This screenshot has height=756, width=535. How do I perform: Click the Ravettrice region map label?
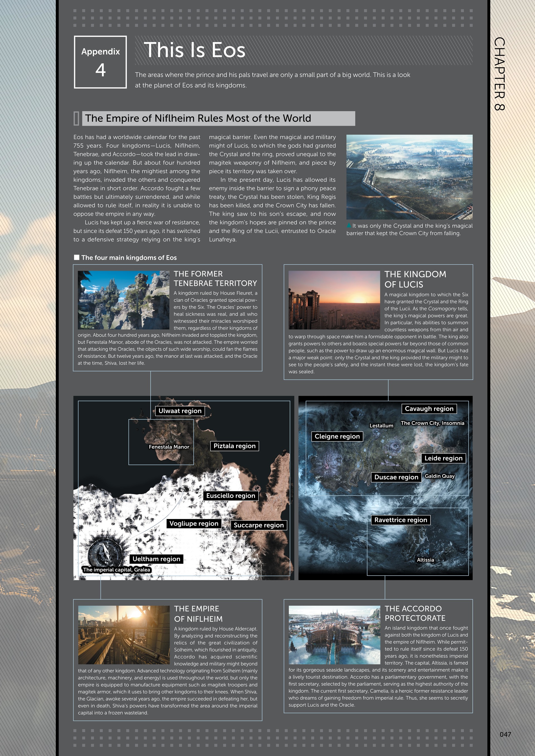click(x=401, y=520)
